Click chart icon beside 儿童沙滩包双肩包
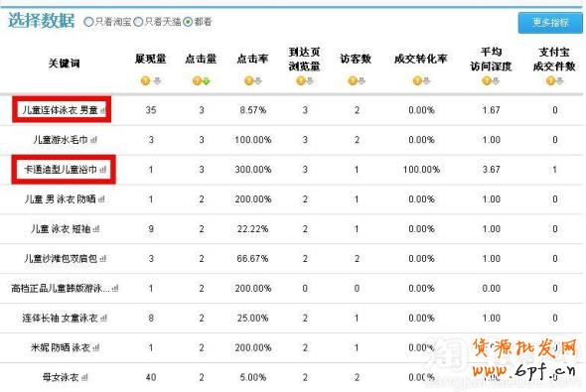 click(x=103, y=259)
